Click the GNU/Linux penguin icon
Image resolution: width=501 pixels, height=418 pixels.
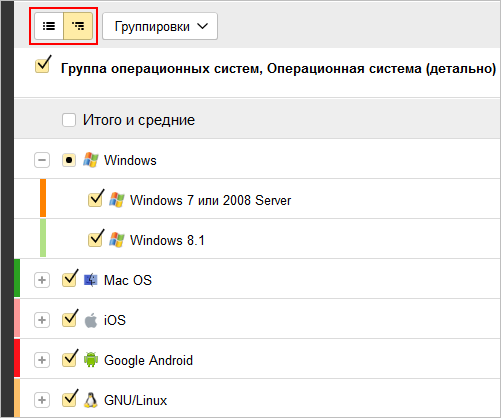(x=90, y=400)
